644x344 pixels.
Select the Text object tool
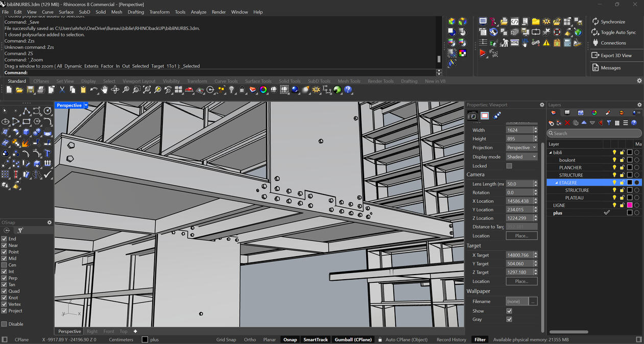pyautogui.click(x=47, y=153)
